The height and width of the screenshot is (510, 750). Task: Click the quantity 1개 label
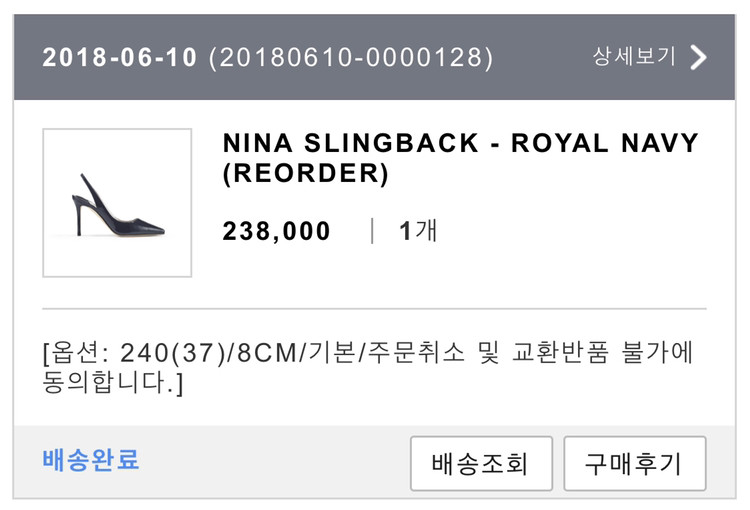(x=418, y=232)
